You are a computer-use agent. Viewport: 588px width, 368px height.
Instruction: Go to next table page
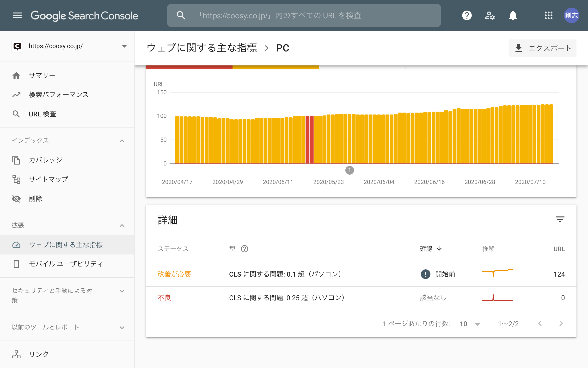click(561, 324)
